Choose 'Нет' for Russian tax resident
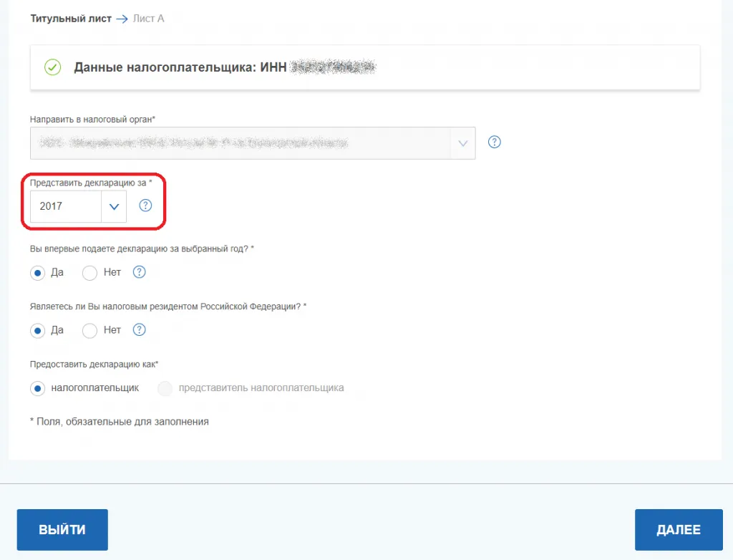733x560 pixels. (89, 331)
